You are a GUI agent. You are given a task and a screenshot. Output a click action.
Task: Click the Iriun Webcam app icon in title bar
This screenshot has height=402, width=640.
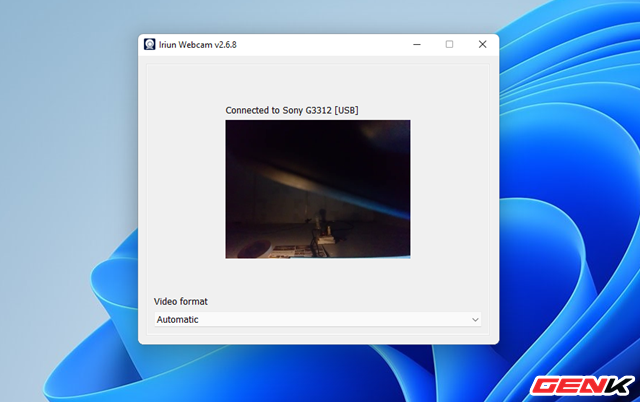click(149, 44)
